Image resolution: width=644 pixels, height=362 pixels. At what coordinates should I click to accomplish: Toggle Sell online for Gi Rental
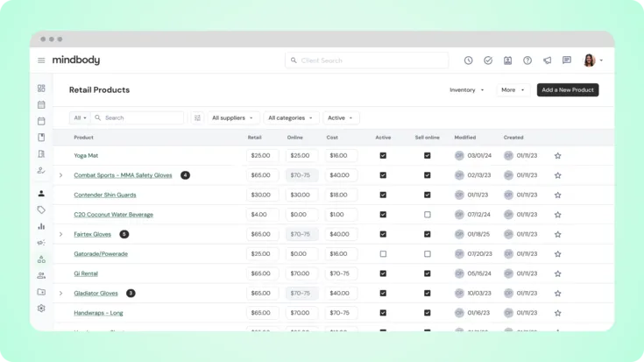pyautogui.click(x=428, y=273)
